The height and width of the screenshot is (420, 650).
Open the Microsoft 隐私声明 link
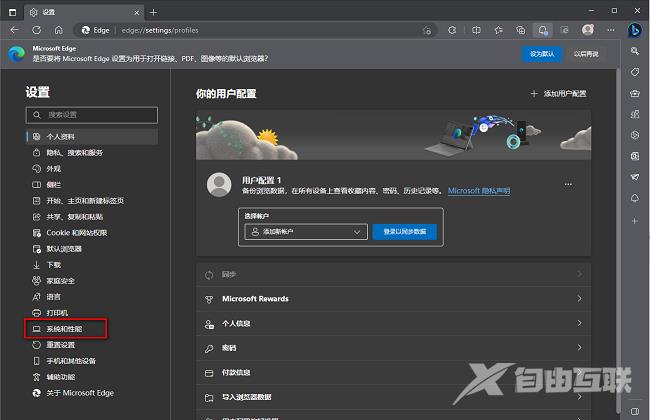click(478, 190)
